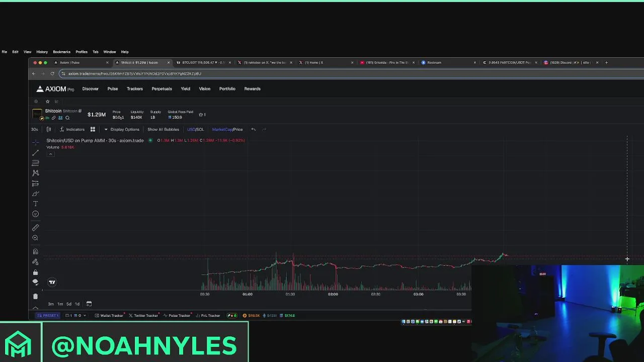Viewport: 644px width, 362px height.
Task: Select the pattern drawing tool
Action: 35,173
